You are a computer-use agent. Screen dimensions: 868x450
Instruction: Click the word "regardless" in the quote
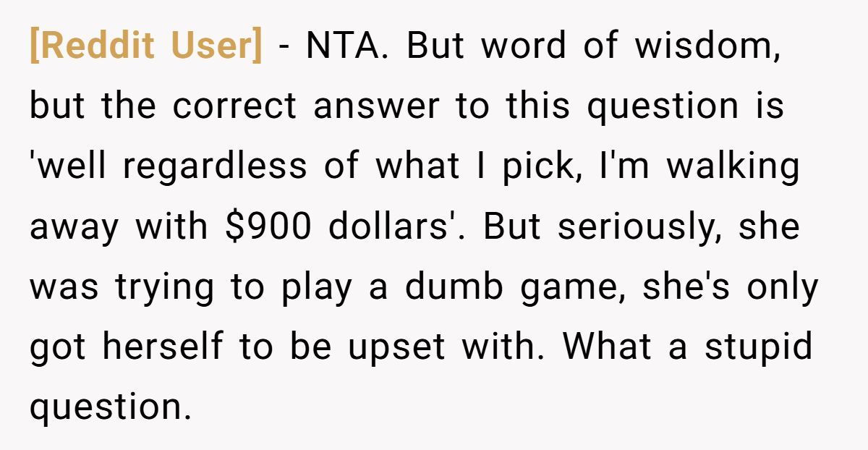click(x=213, y=167)
